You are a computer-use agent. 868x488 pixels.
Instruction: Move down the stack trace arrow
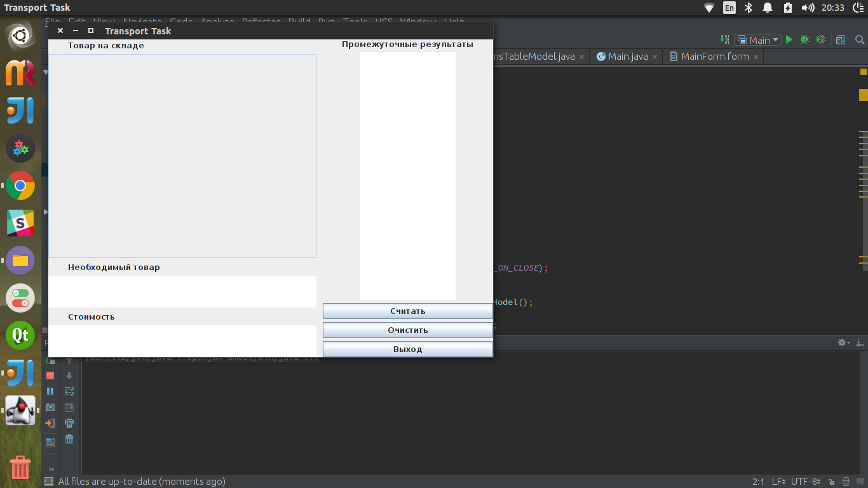(69, 376)
